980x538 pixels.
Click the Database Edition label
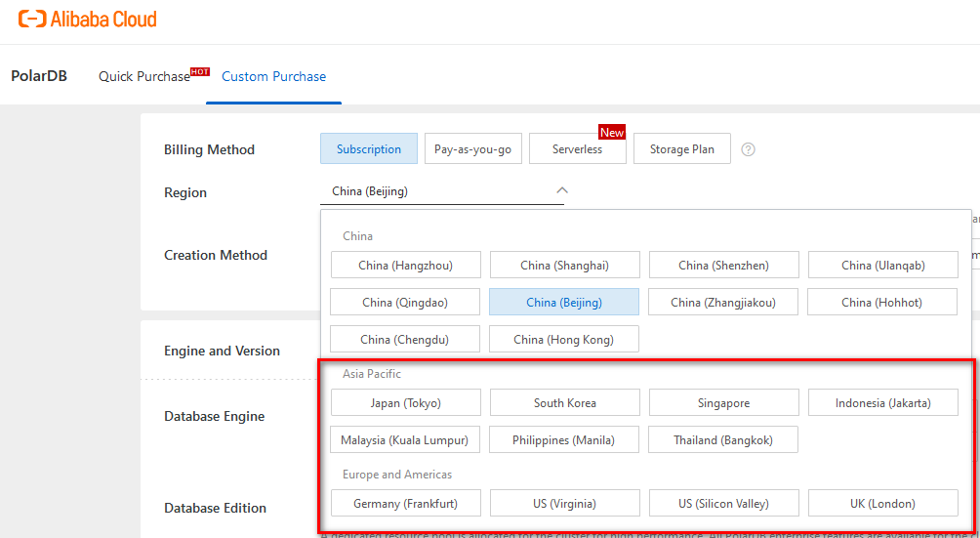215,508
